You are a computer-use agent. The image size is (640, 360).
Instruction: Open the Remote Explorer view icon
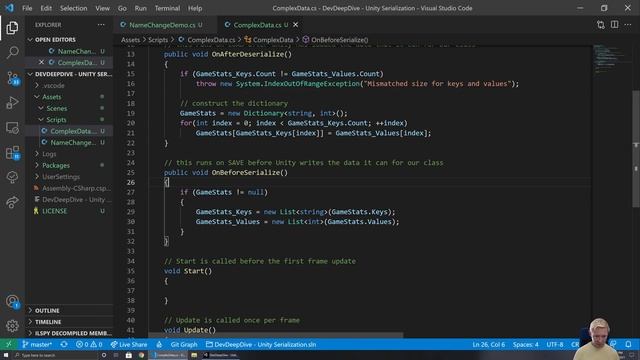click(x=12, y=128)
